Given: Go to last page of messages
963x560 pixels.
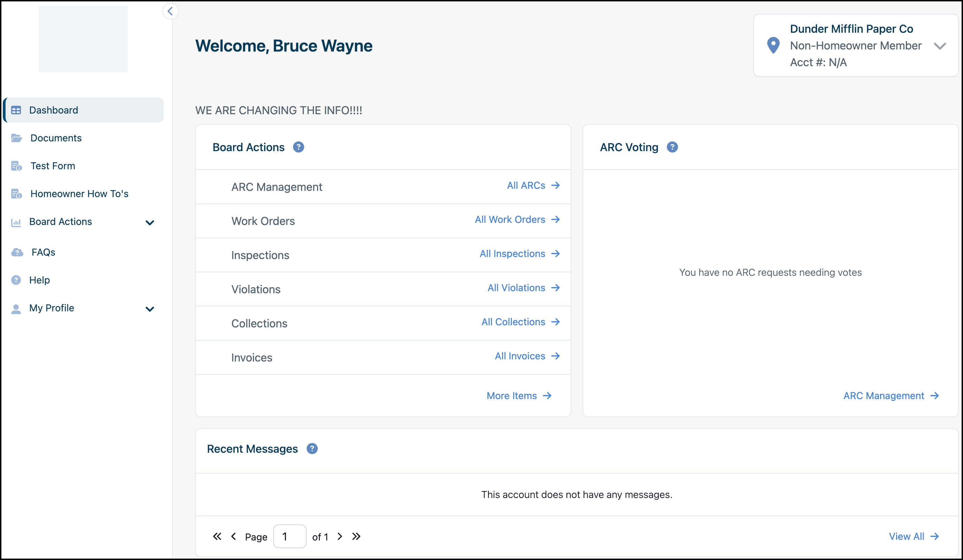Looking at the screenshot, I should tap(356, 536).
